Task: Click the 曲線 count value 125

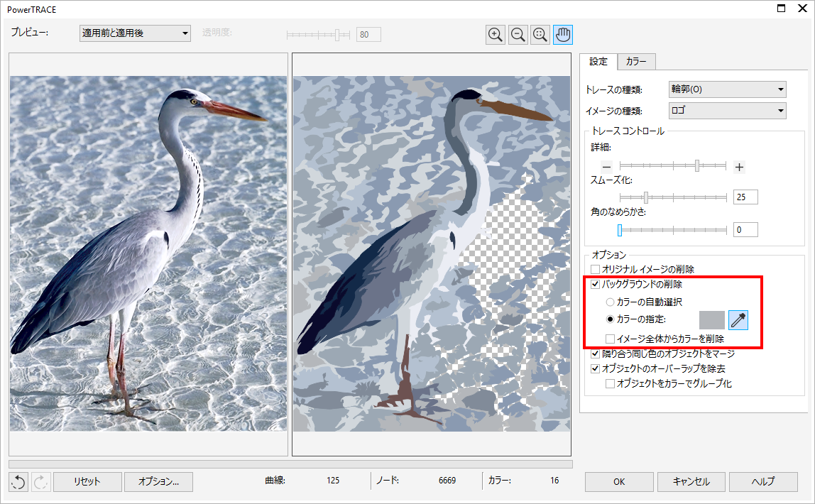Action: point(333,481)
